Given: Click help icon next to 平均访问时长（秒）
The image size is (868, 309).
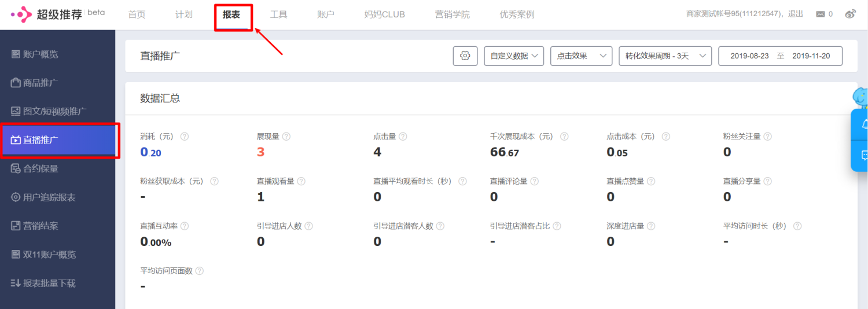Looking at the screenshot, I should (797, 226).
